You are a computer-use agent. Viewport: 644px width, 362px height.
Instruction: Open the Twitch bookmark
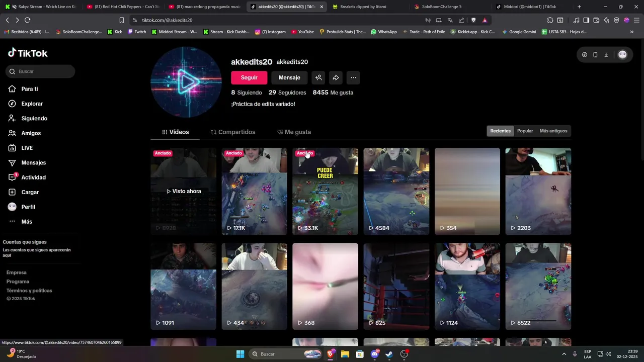[137, 32]
